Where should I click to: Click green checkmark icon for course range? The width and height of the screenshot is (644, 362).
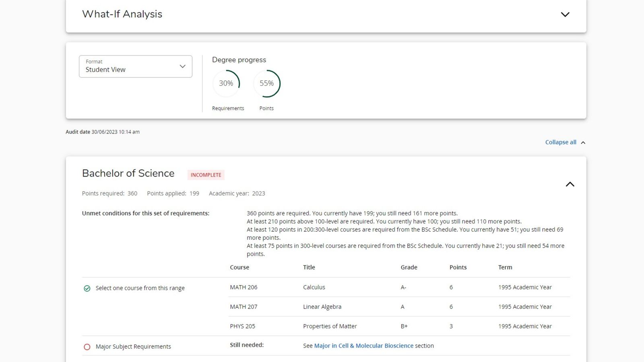pos(87,288)
